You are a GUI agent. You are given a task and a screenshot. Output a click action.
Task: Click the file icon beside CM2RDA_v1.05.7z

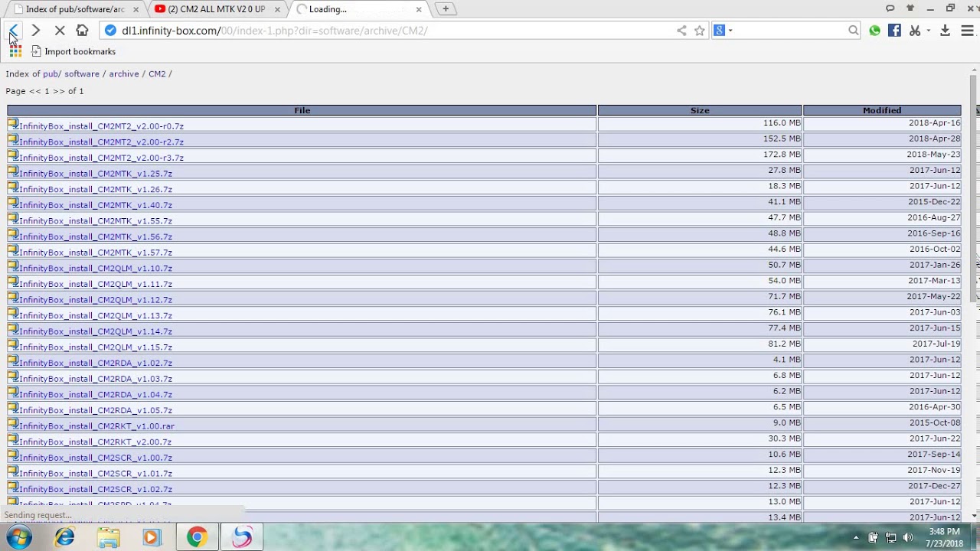[13, 408]
